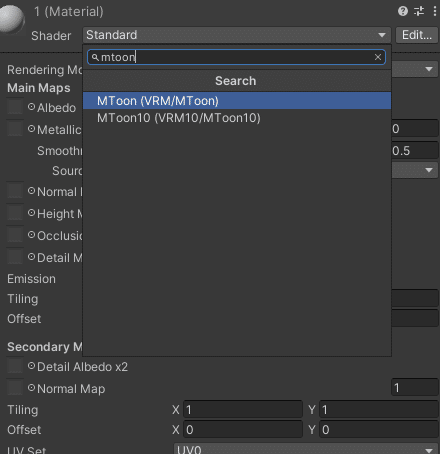
Task: Click the Albedo texture slot
Action: click(15, 107)
